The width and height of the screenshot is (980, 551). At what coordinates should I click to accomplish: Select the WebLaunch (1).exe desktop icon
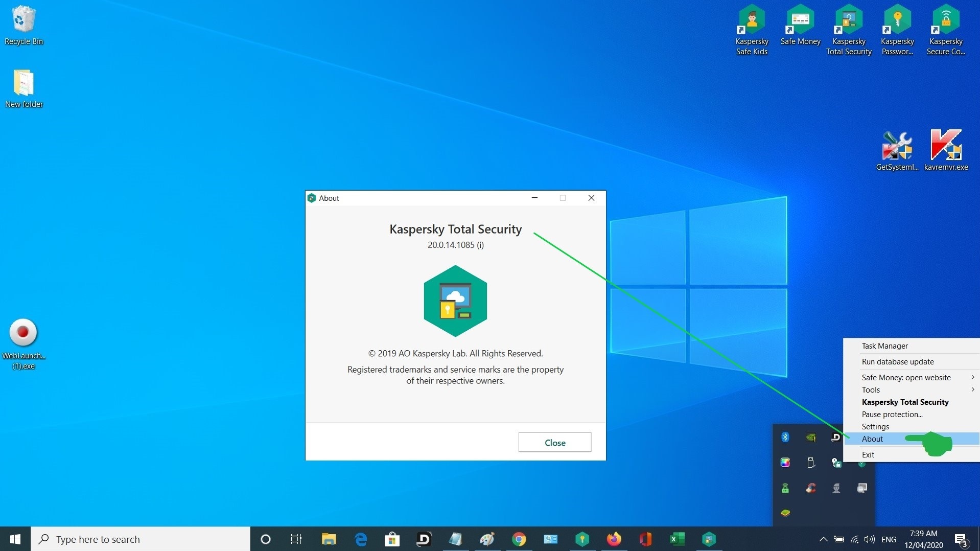coord(24,344)
